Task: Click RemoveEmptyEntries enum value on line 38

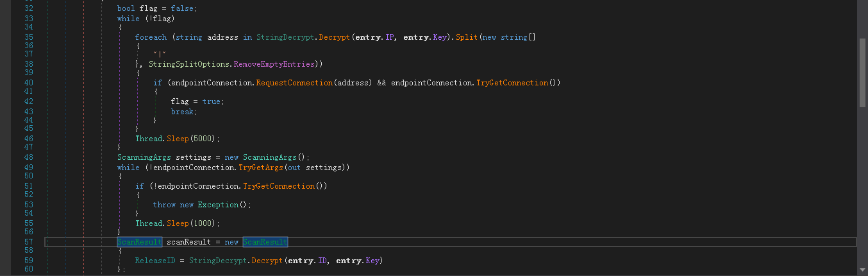Action: click(x=274, y=65)
